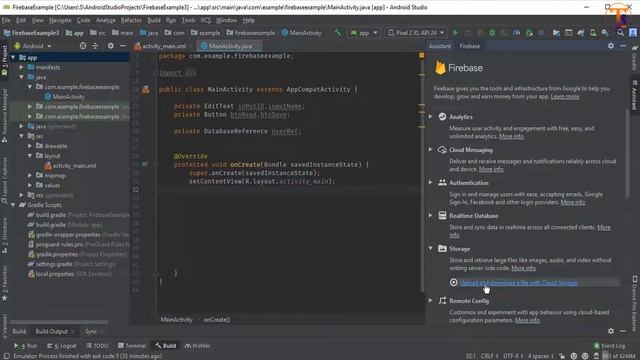Click More info link under Authentication
This screenshot has width=640, height=360.
click(573, 202)
